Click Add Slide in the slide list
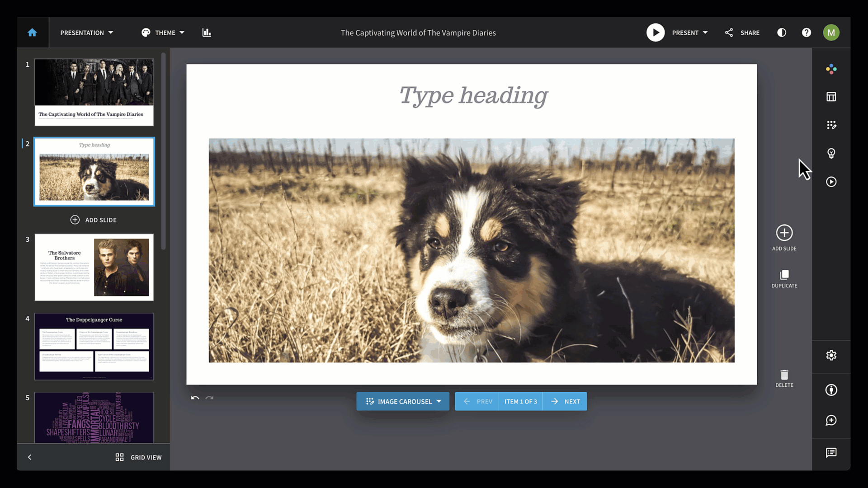The height and width of the screenshot is (488, 868). (94, 220)
